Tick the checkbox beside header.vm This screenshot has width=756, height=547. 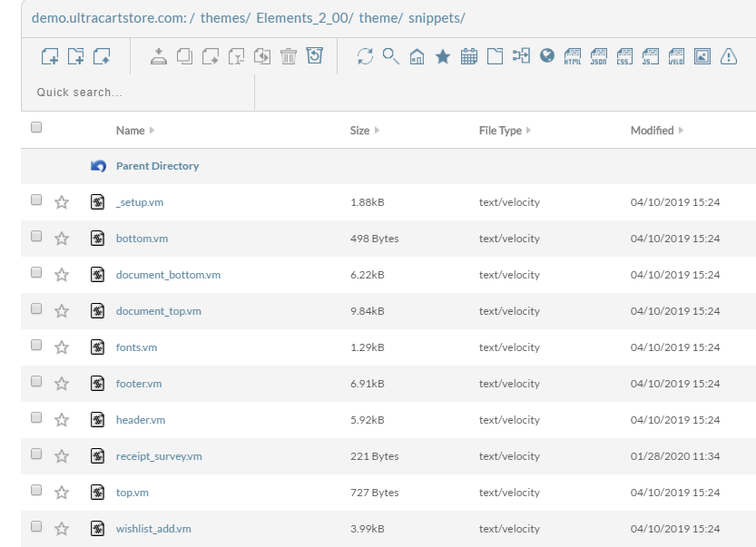coord(36,417)
